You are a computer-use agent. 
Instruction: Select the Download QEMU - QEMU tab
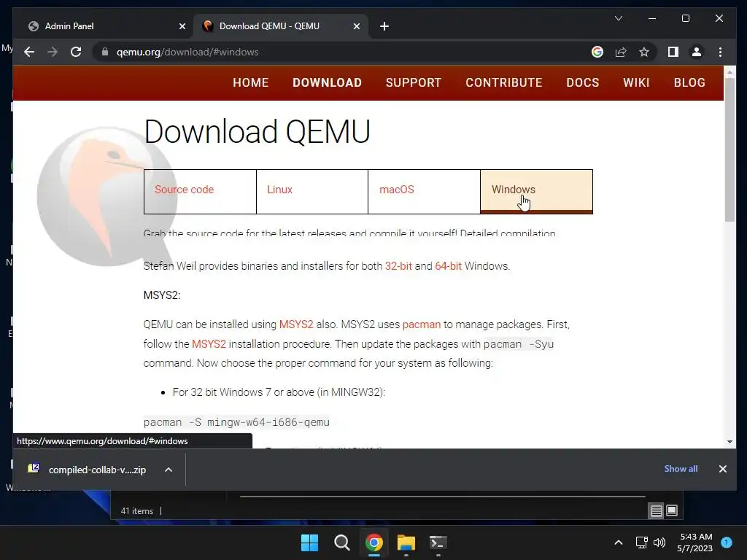pyautogui.click(x=281, y=26)
